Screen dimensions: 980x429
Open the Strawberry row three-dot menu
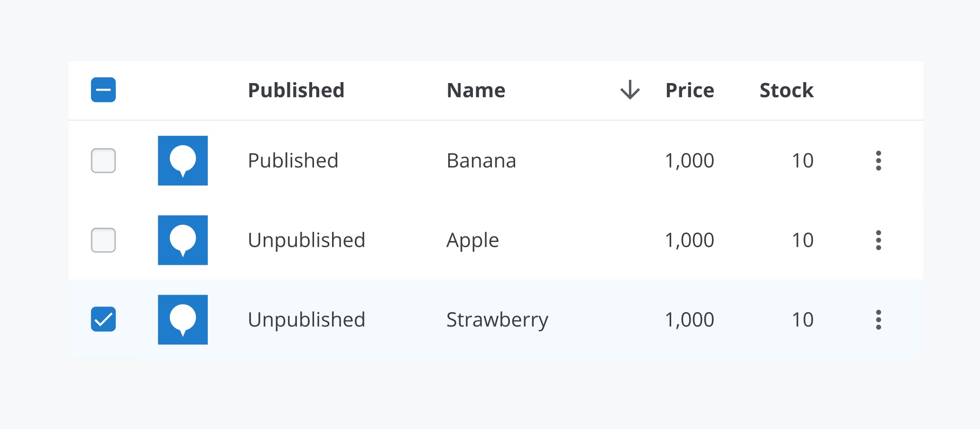pos(878,319)
